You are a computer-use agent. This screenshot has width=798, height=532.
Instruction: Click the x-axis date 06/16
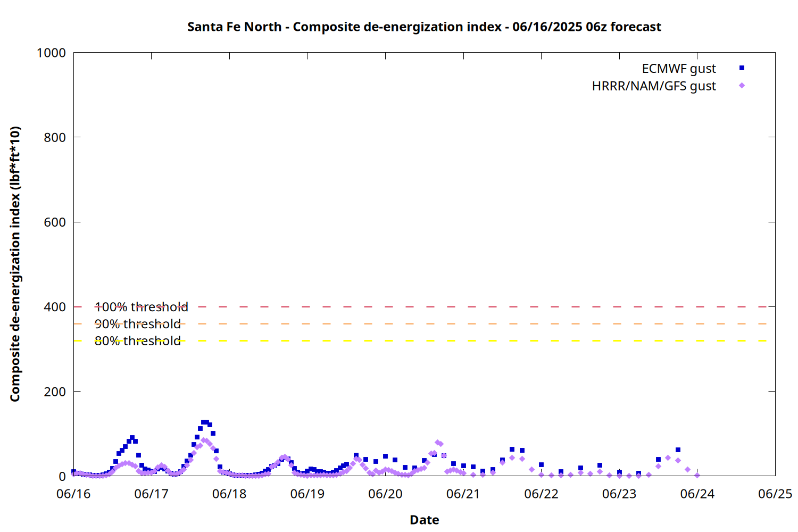[73, 494]
